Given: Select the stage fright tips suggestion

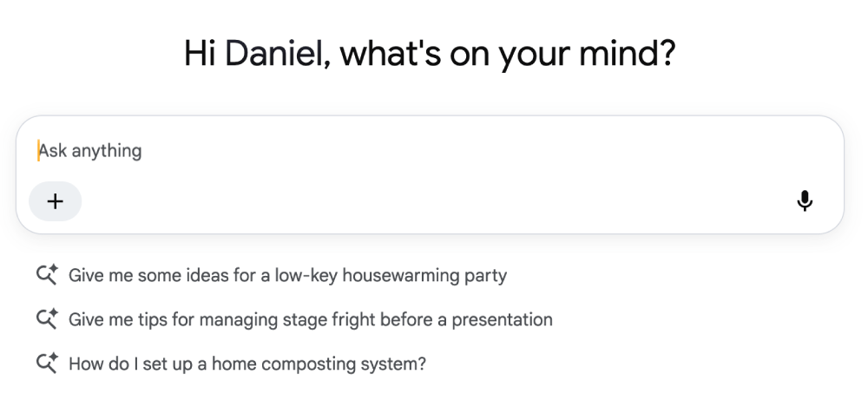Looking at the screenshot, I should click(294, 319).
